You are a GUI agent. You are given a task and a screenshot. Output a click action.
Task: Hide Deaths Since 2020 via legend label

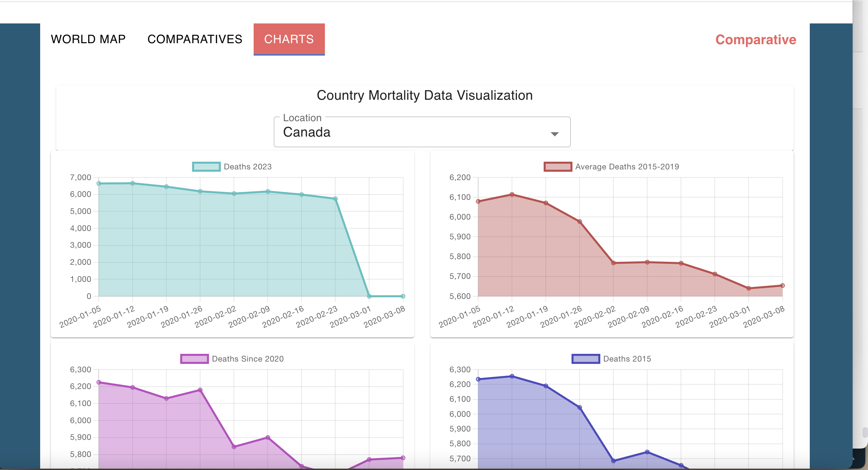[248, 359]
